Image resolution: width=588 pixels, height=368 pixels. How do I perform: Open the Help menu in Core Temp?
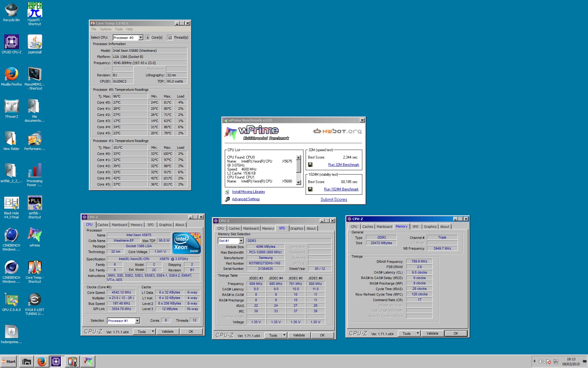pos(130,29)
